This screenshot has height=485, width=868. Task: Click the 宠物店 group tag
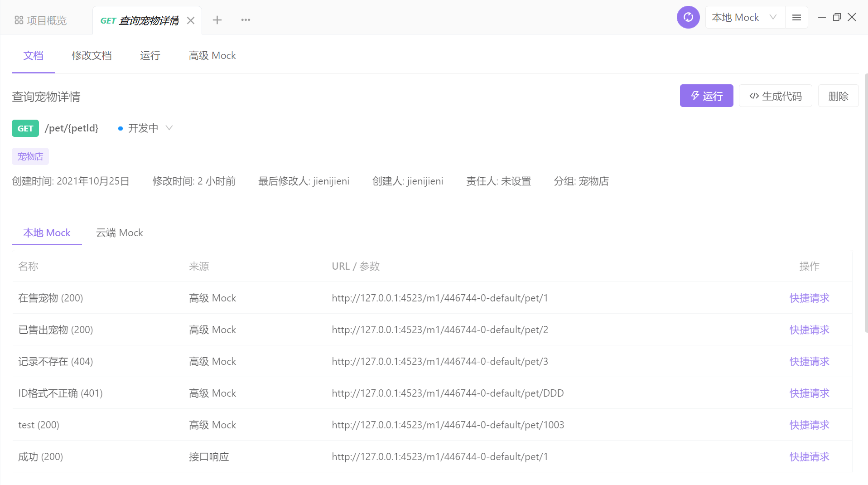tap(30, 156)
